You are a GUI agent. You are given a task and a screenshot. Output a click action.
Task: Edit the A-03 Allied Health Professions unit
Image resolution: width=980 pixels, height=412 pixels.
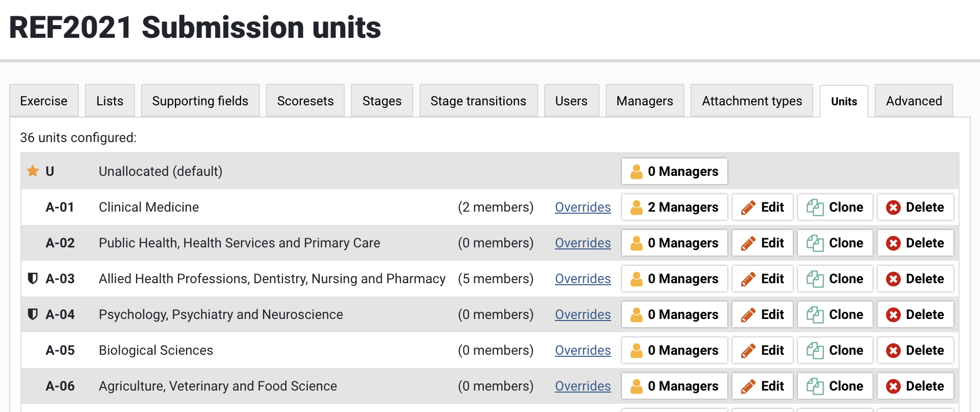(x=762, y=279)
